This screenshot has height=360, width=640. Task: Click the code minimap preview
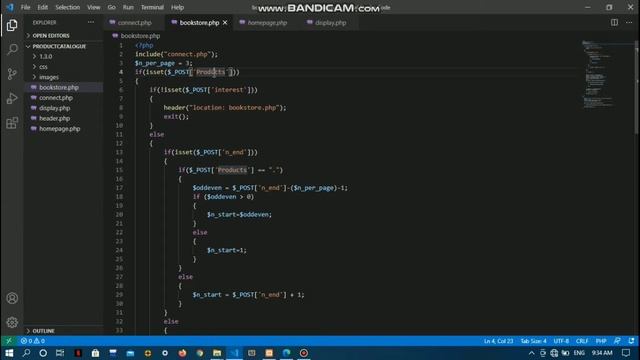tap(598, 74)
